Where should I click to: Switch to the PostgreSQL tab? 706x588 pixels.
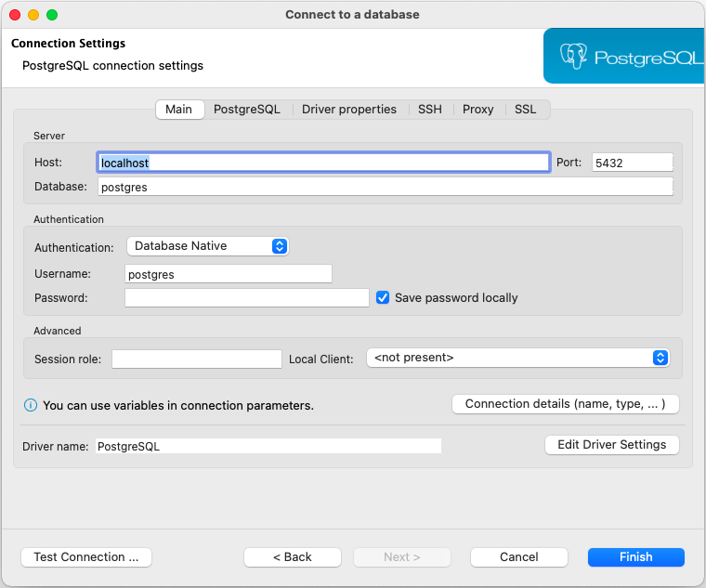click(x=247, y=110)
